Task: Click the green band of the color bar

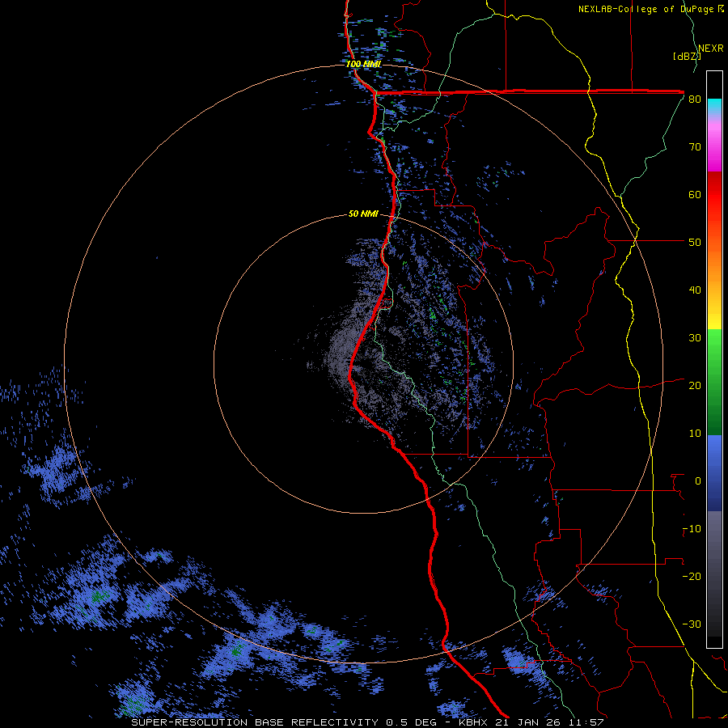Action: pyautogui.click(x=714, y=383)
